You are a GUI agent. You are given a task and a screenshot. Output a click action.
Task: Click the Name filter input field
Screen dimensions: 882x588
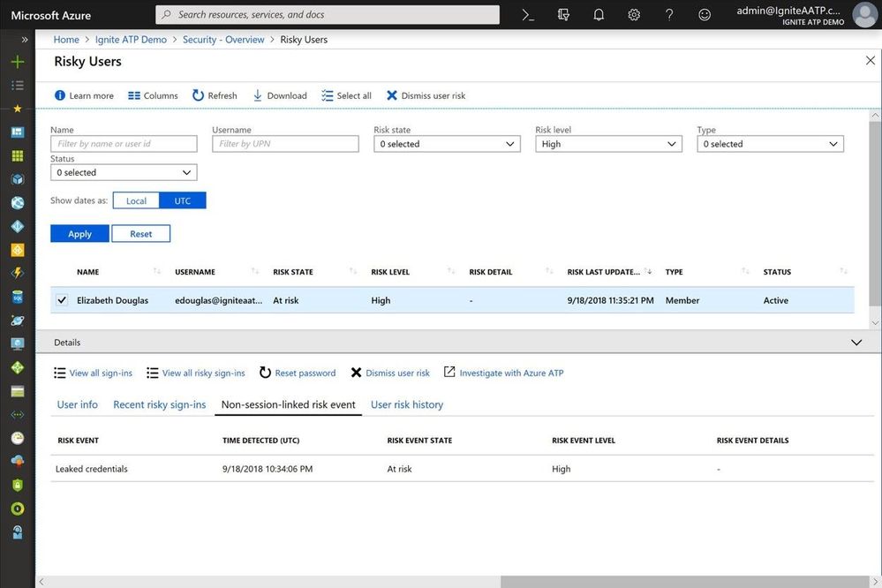tap(124, 144)
